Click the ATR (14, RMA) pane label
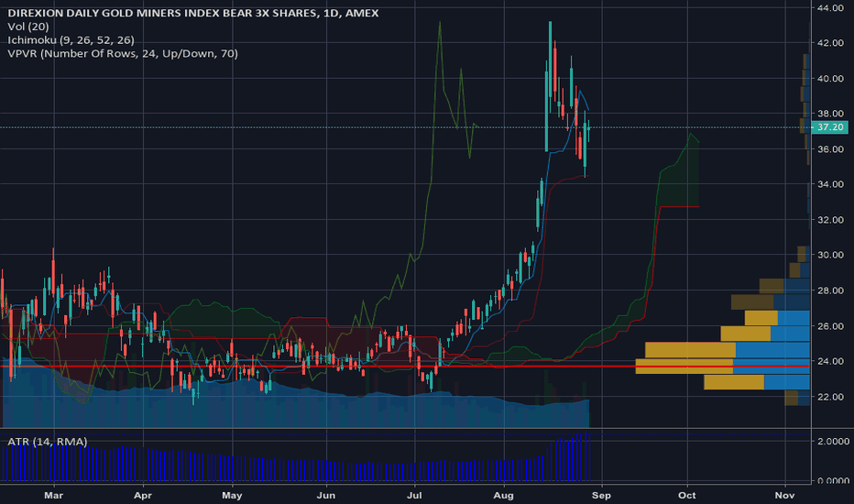Screen dimensions: 854x504 tap(48, 442)
